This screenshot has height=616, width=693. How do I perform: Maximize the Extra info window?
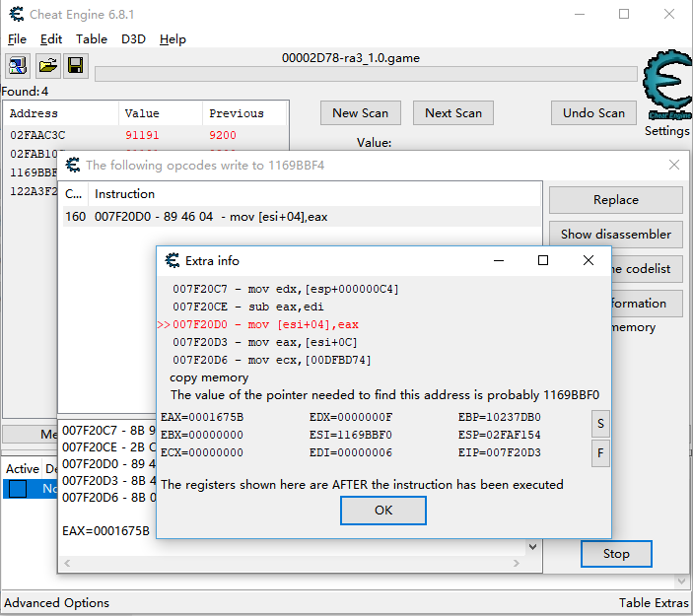pos(543,260)
